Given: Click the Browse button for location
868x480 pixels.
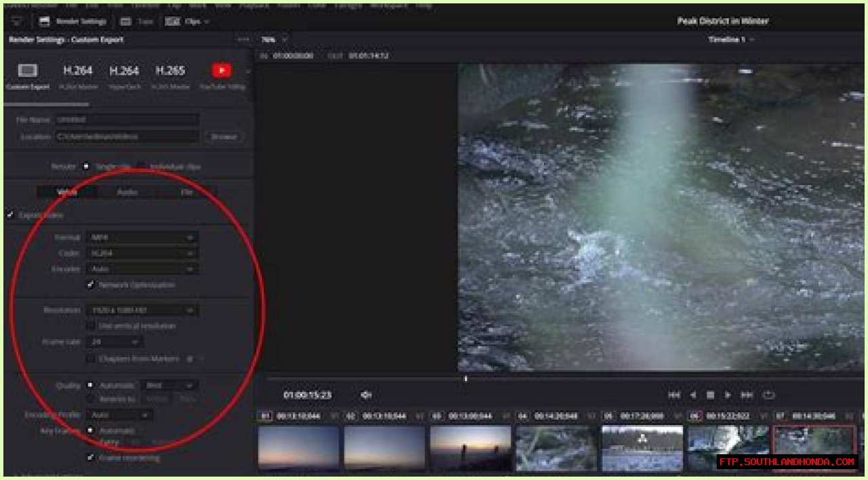Looking at the screenshot, I should tap(224, 137).
